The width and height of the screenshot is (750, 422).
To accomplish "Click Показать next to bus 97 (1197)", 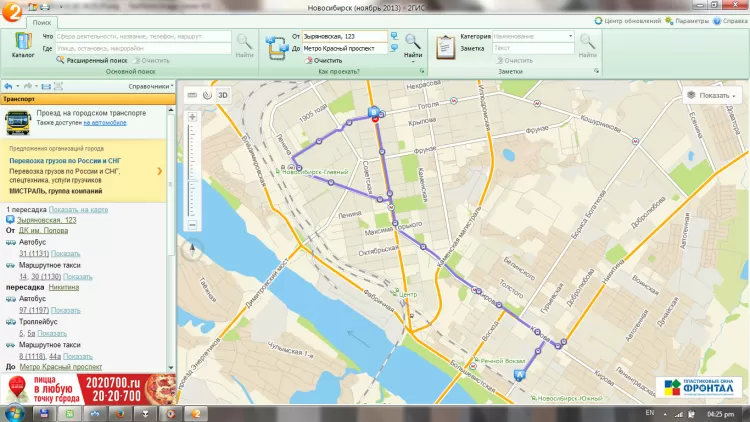I will point(66,310).
